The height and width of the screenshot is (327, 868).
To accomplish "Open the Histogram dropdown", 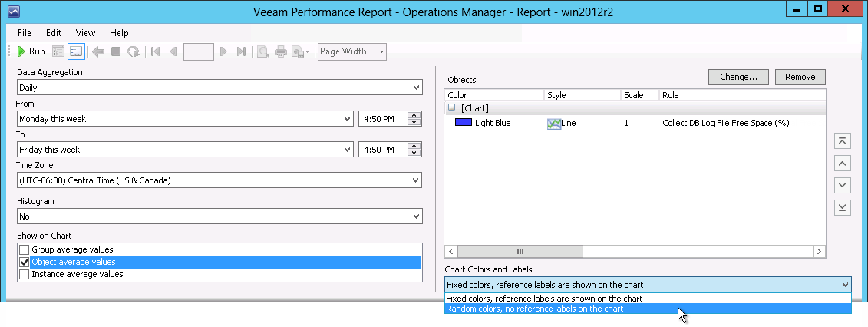I will 219,216.
